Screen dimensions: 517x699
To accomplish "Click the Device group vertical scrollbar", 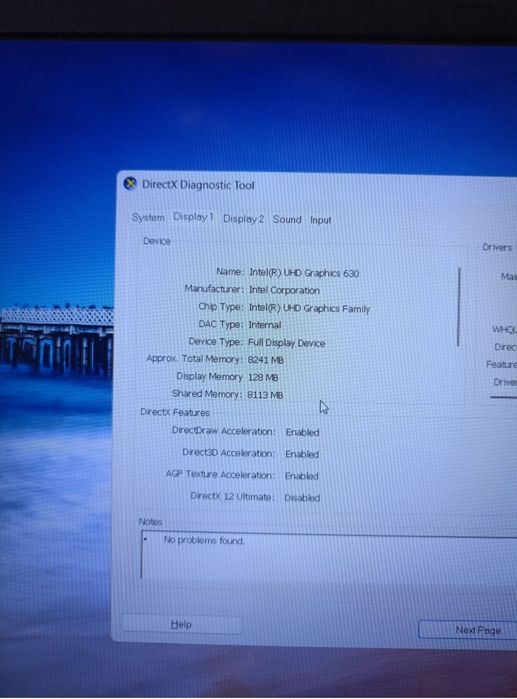I will tap(459, 306).
